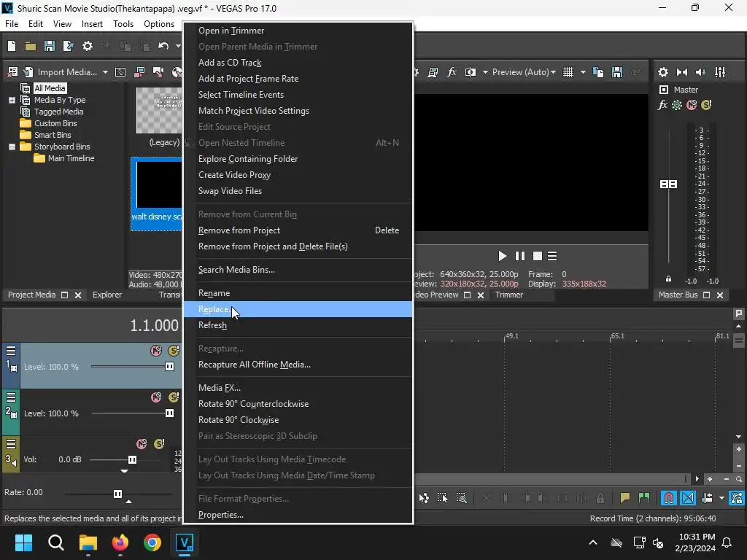The height and width of the screenshot is (560, 747).
Task: Solo audio track 3
Action: (x=159, y=444)
